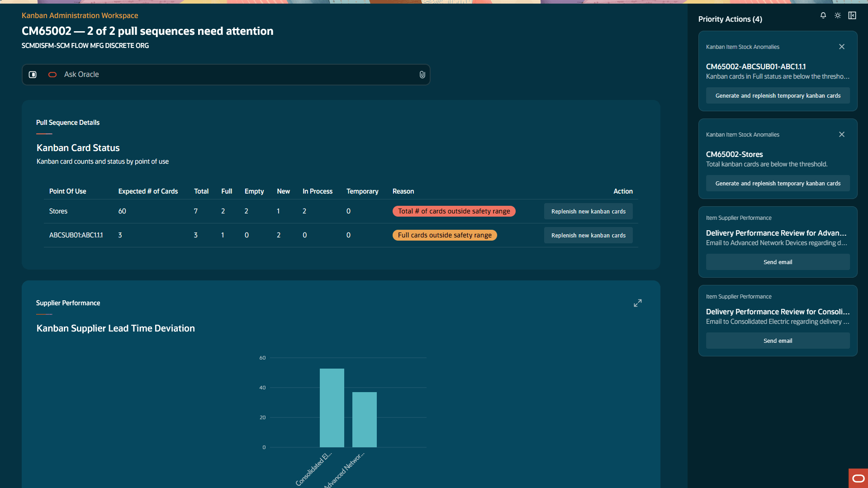
Task: Toggle the panel icon left of Ask Oracle
Action: [33, 75]
